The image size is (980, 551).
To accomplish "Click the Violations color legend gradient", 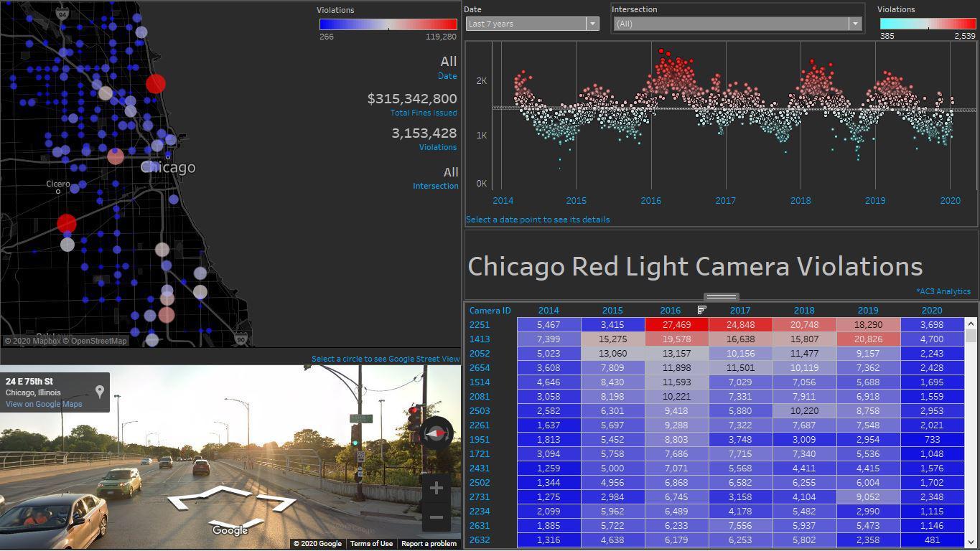I will coord(388,24).
